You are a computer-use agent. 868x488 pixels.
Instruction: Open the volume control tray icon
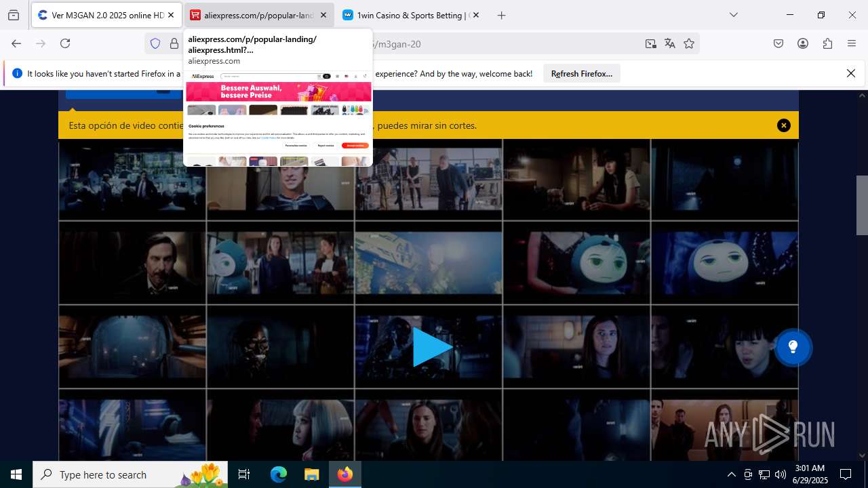(x=781, y=474)
